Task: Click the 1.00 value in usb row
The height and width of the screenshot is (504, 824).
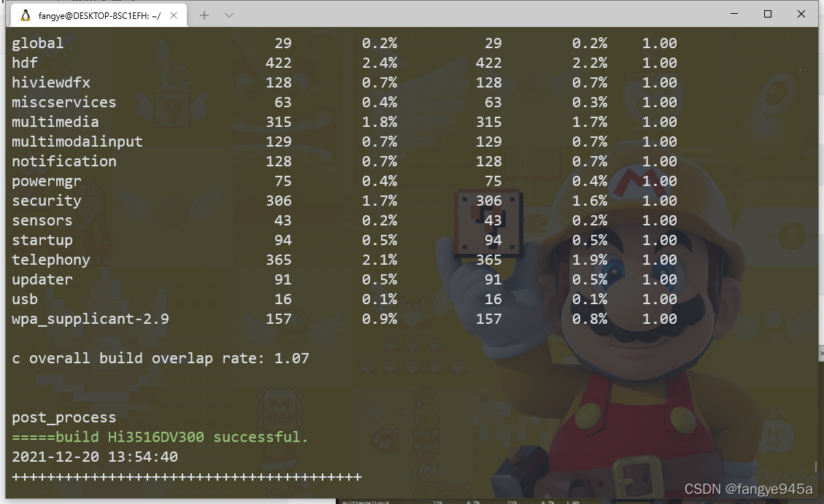Action: [660, 299]
